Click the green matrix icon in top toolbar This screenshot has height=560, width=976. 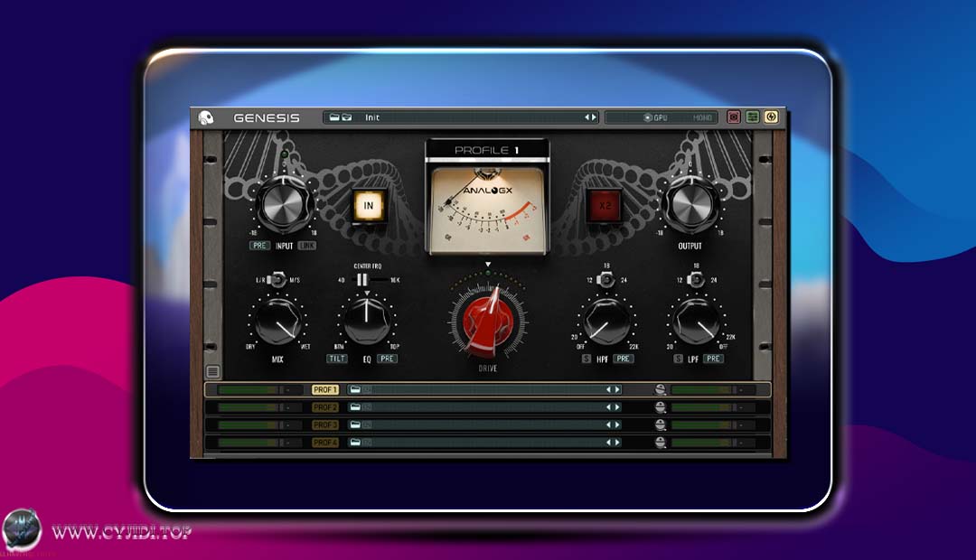click(752, 117)
